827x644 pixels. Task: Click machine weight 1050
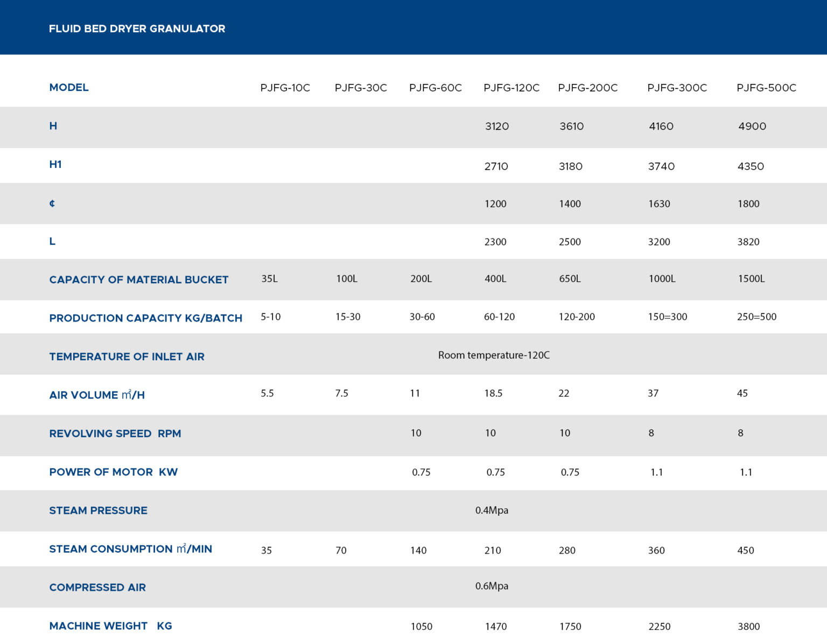422,626
